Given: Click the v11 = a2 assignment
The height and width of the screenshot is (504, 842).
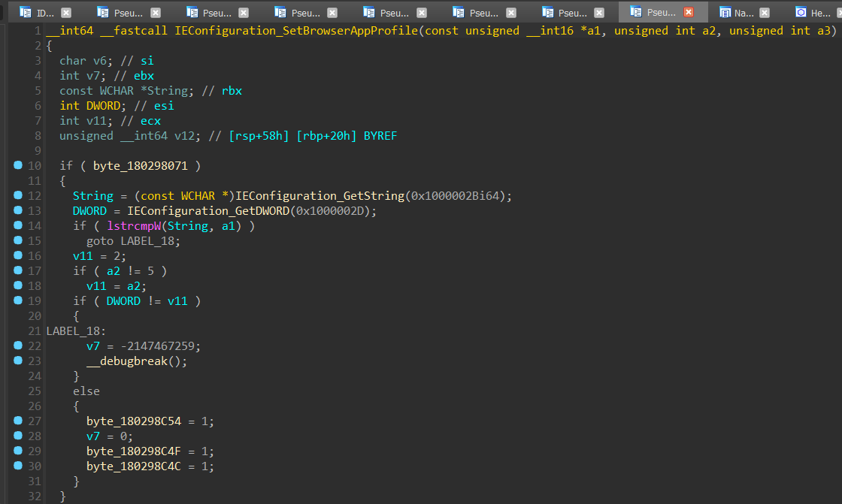Looking at the screenshot, I should 117,286.
